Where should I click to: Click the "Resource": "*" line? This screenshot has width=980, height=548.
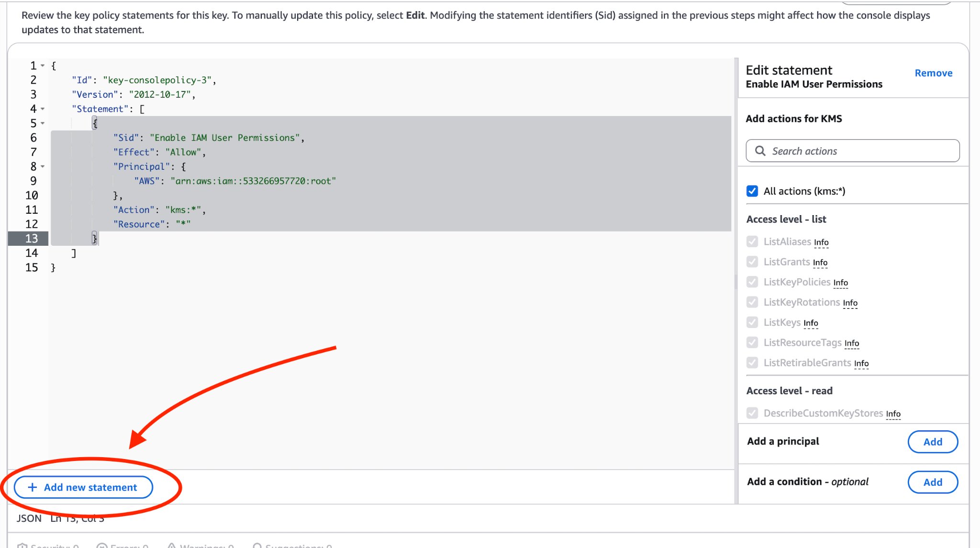[x=152, y=224]
